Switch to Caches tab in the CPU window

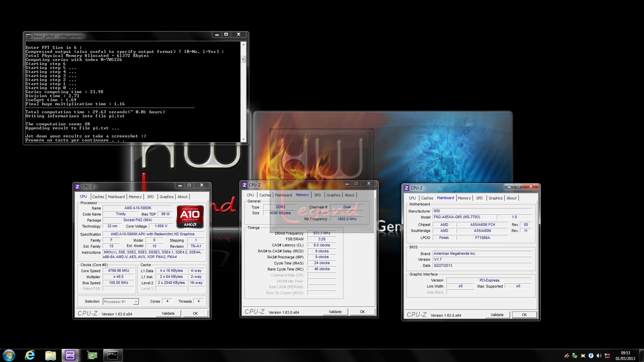click(98, 197)
